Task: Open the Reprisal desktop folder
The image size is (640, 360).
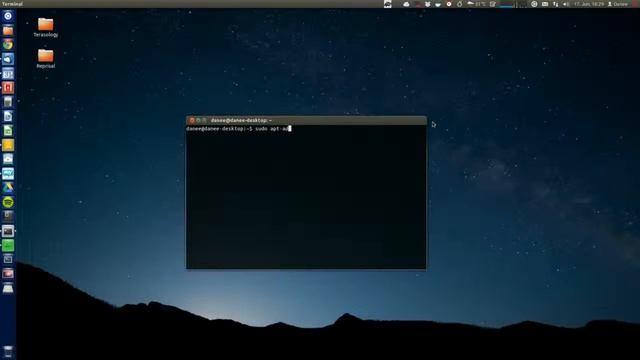Action: click(46, 58)
